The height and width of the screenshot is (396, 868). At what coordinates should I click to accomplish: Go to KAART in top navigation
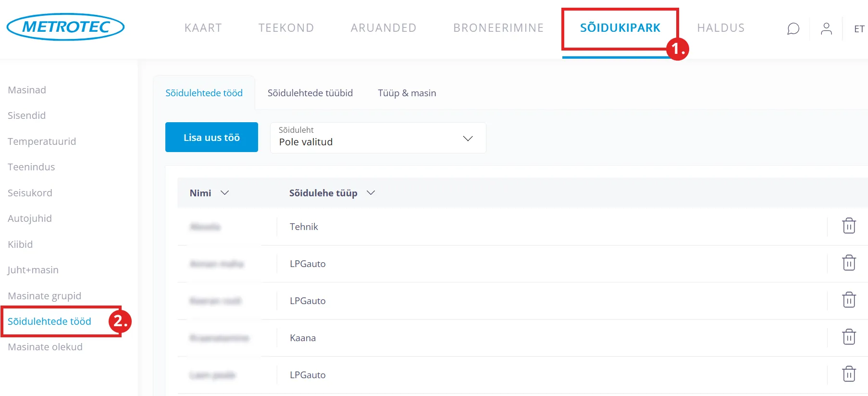click(x=203, y=28)
